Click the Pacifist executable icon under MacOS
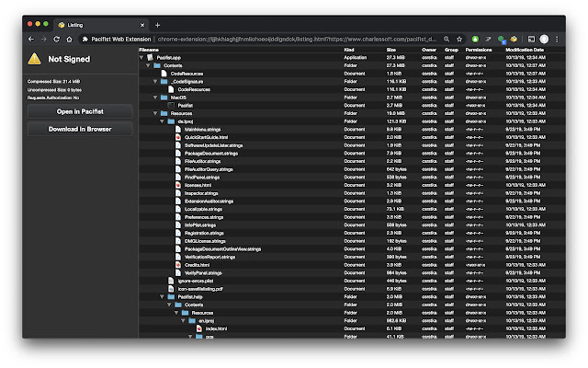The height and width of the screenshot is (368, 588). tap(171, 106)
